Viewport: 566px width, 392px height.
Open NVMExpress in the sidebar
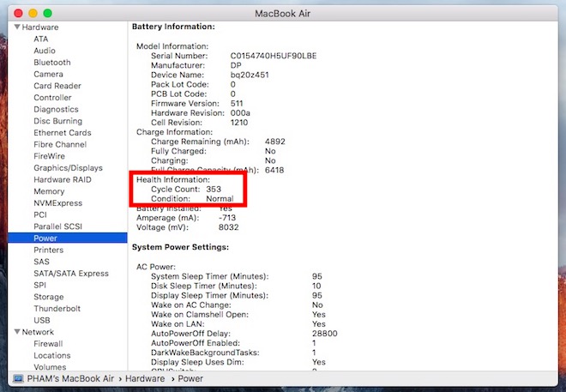(57, 203)
